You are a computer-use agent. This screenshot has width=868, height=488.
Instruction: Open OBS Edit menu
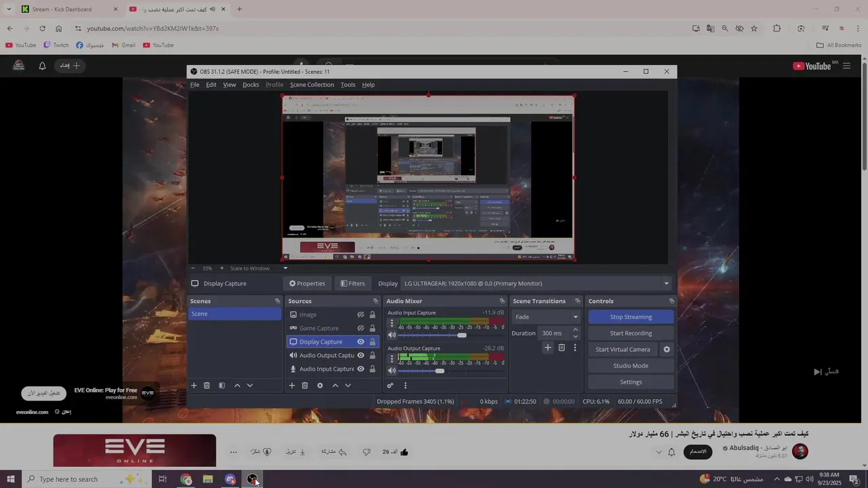(211, 85)
